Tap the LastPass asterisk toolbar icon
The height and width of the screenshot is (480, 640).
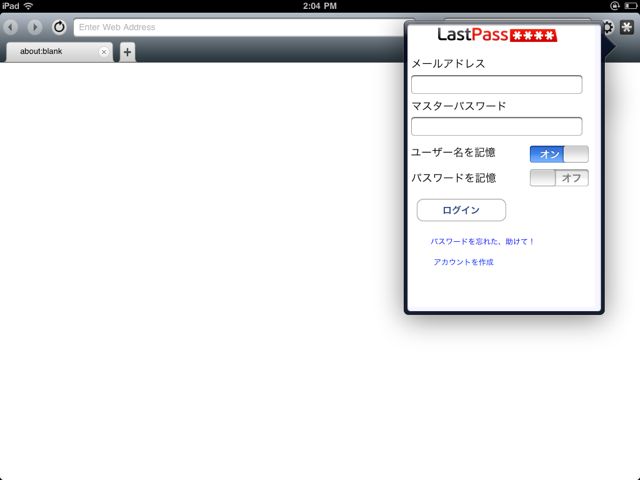click(627, 27)
